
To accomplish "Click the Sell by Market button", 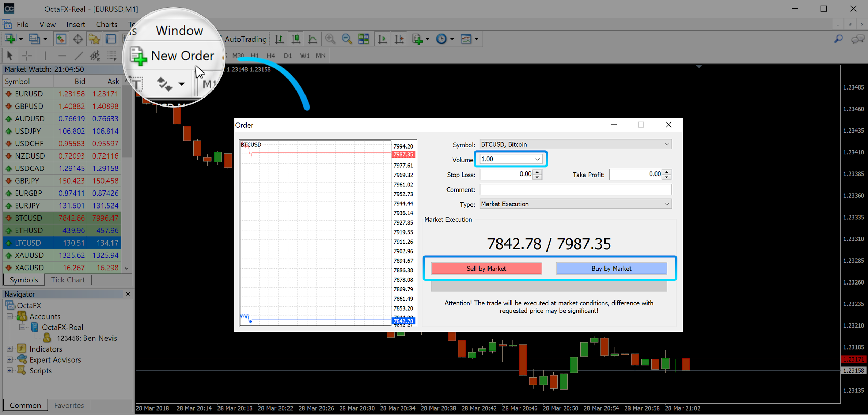I will click(486, 268).
